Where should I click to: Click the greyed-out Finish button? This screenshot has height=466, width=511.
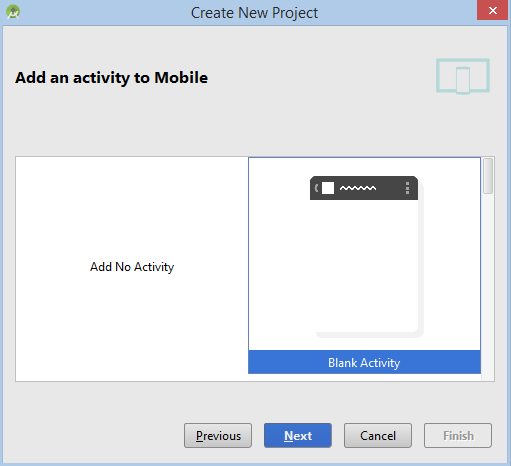pos(458,435)
